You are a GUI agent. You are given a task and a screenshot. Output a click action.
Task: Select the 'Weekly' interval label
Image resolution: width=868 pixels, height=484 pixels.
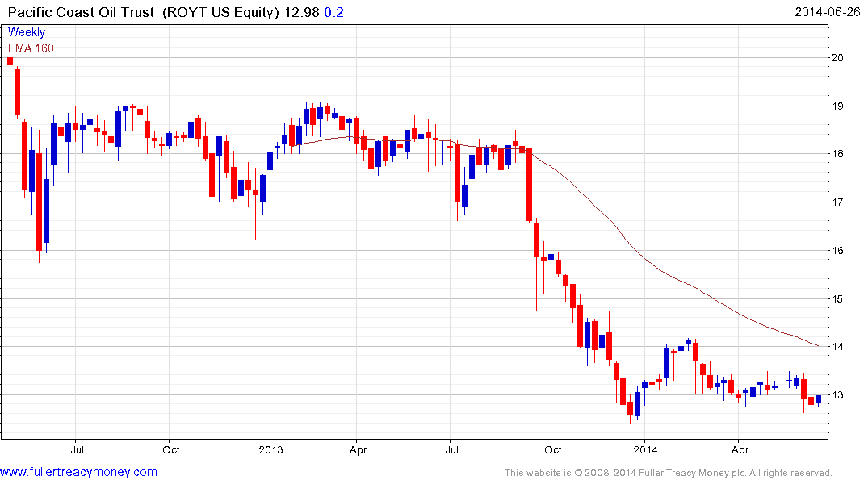[x=27, y=32]
